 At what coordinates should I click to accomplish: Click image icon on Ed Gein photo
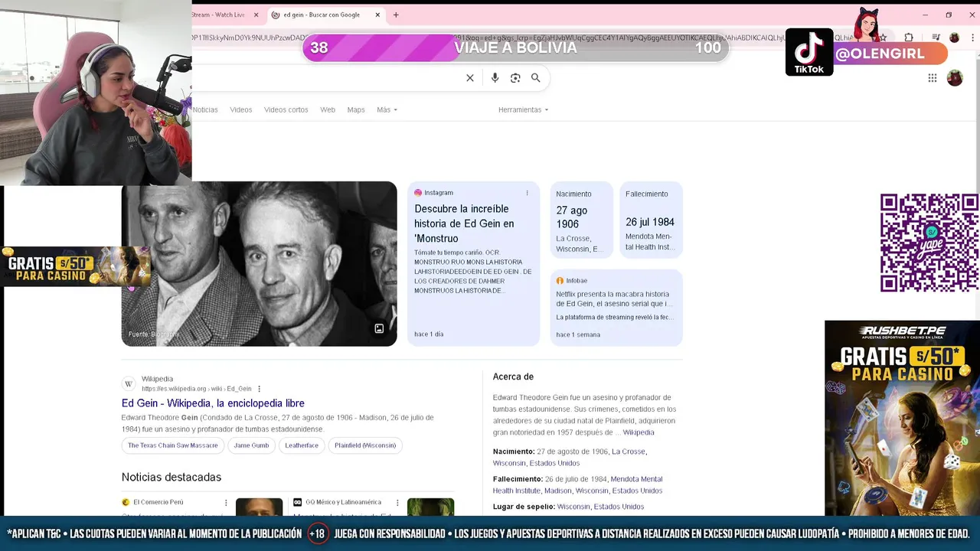tap(379, 329)
